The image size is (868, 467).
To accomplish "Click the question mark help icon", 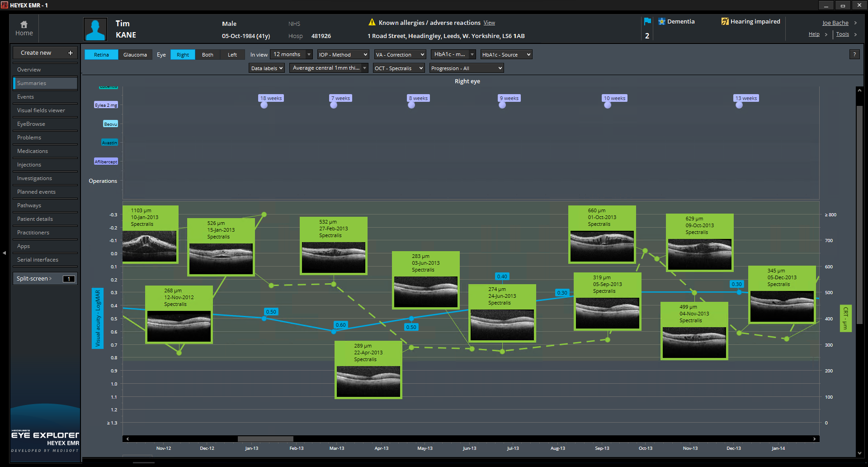I will click(854, 54).
